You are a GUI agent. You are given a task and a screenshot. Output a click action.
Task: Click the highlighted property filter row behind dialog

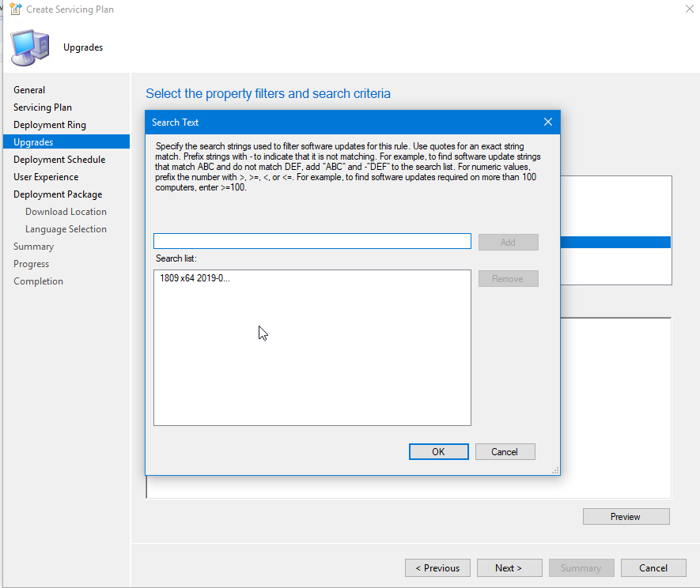pos(615,242)
